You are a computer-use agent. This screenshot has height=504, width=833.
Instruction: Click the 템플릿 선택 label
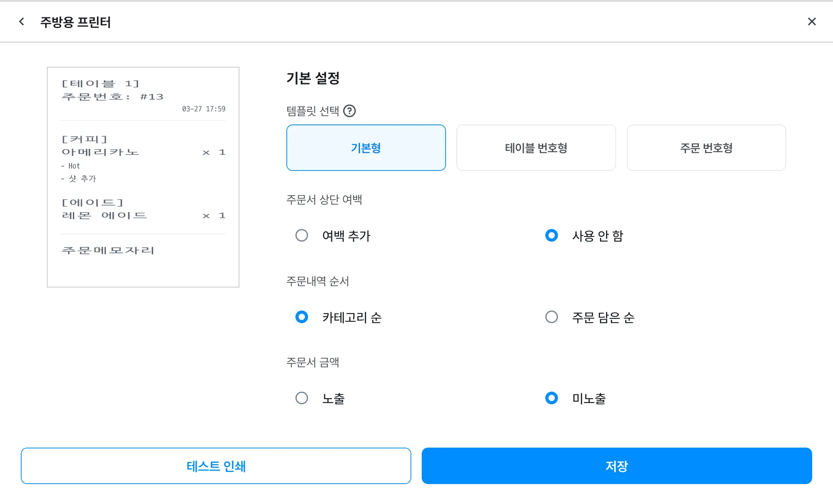pos(312,111)
